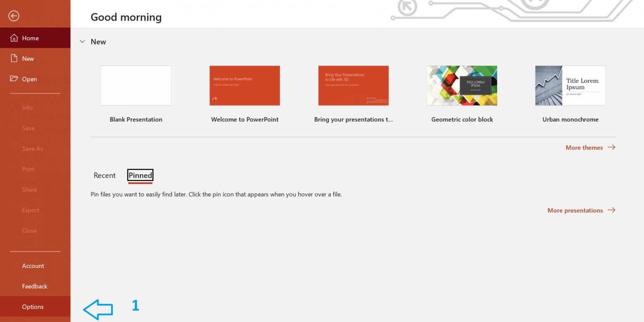This screenshot has height=322, width=644.
Task: Click the back arrow circle icon
Action: [x=14, y=16]
